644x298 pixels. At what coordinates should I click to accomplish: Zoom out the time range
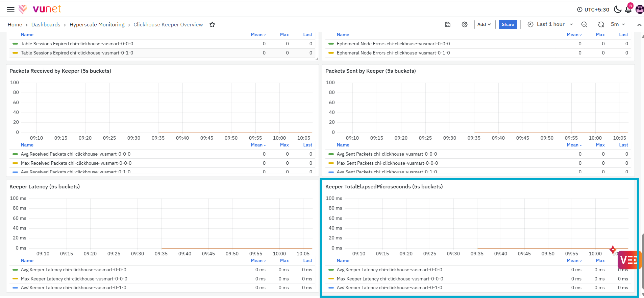[584, 24]
